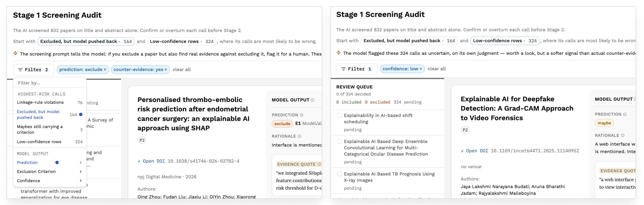Open DOI link 10.1109/incet64471.2025.11140952
The height and width of the screenshot is (205, 644).
pyautogui.click(x=520, y=151)
